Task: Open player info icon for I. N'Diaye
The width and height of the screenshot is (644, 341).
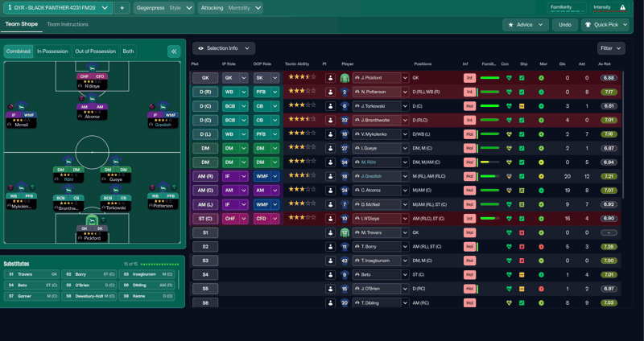Action: (330, 219)
